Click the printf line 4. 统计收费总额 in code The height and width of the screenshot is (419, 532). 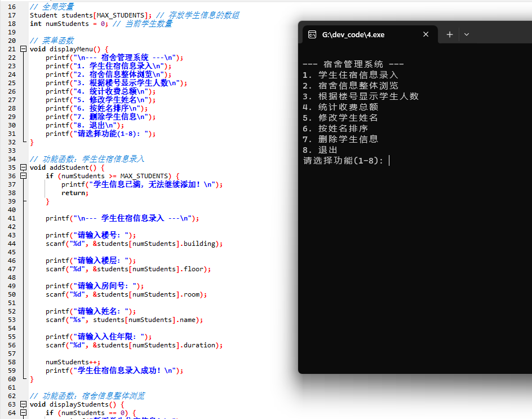(101, 92)
